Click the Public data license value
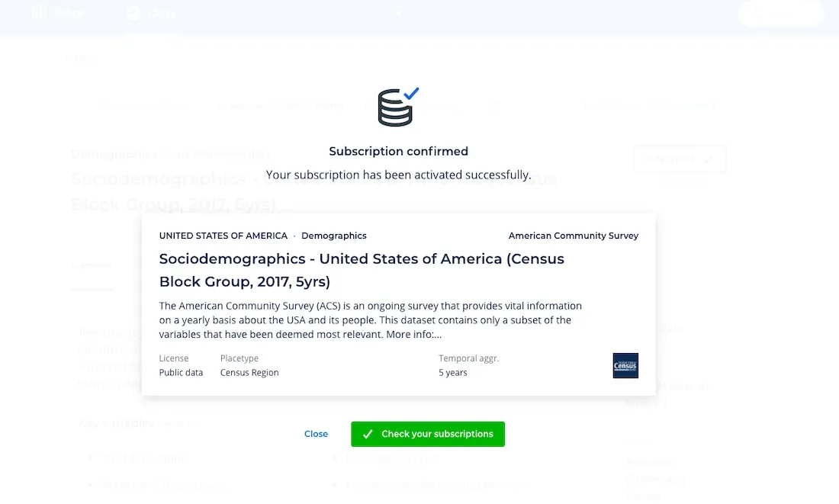Screen dimensions: 839x504 181,372
